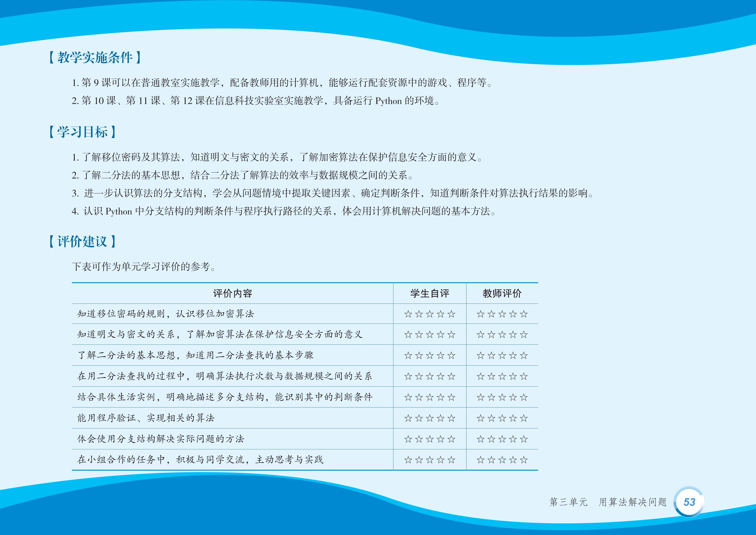Click the word Python in learning goal 4

tap(119, 211)
